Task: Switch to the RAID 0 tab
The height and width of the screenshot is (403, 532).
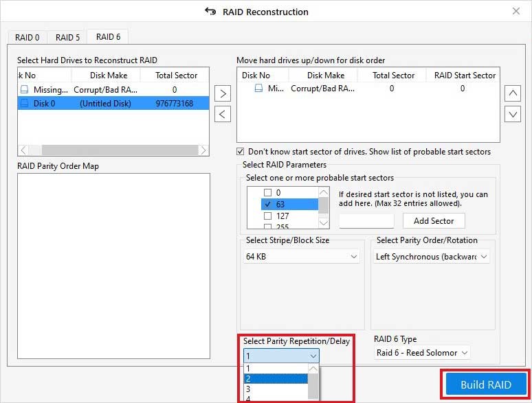Action: coord(27,37)
